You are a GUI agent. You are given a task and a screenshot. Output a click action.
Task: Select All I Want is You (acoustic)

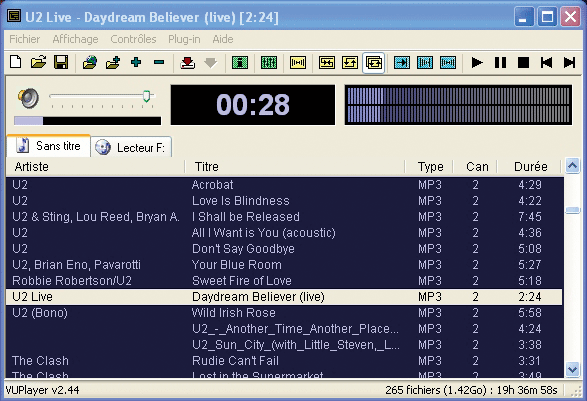coord(284,233)
